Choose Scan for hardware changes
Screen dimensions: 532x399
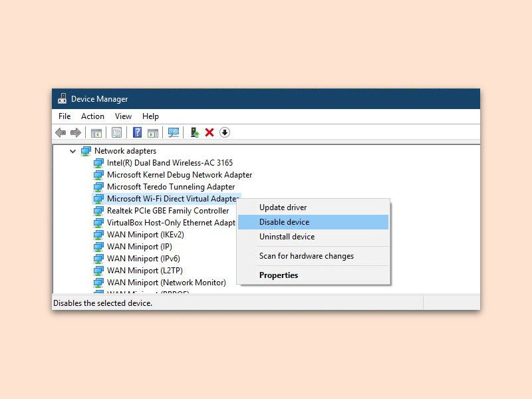(313, 256)
